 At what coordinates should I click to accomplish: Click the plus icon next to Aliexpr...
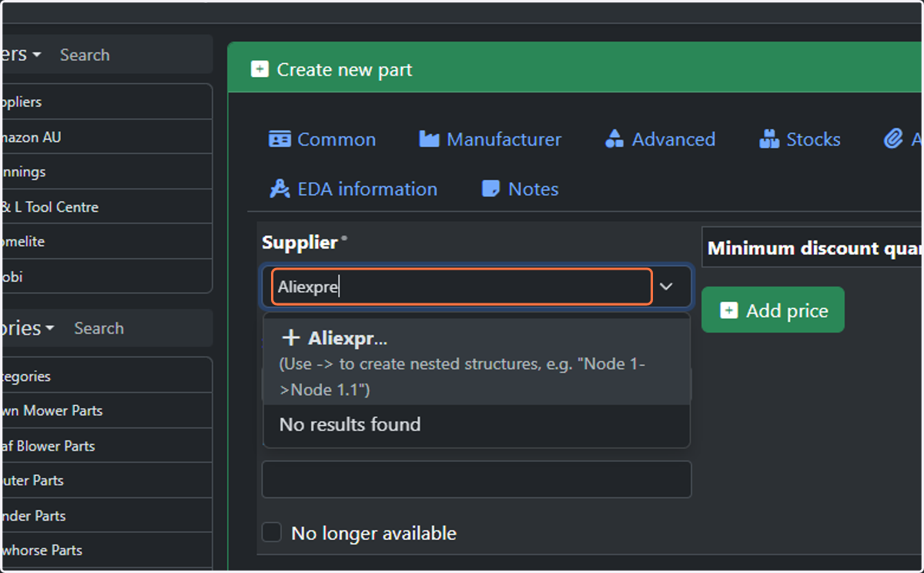coord(290,338)
